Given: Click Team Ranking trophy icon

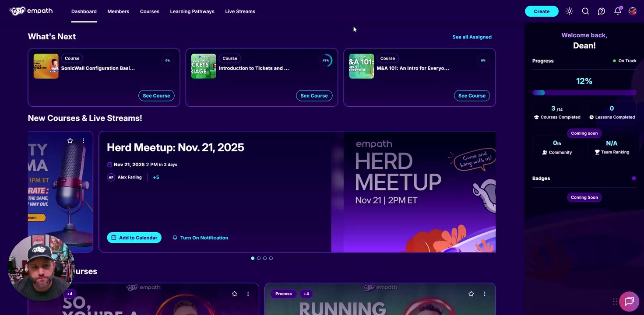Looking at the screenshot, I should click(x=597, y=152).
